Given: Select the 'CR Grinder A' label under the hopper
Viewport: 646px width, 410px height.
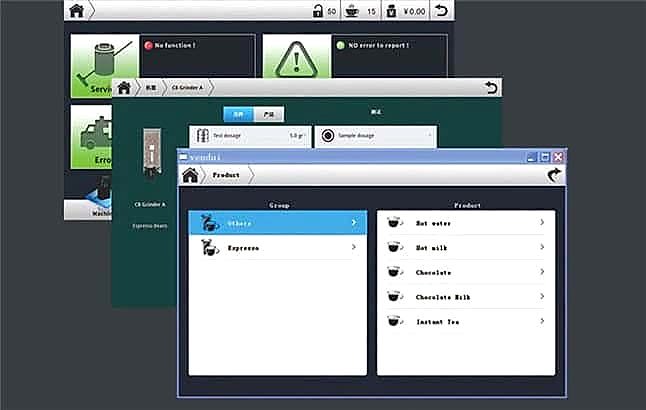Looking at the screenshot, I should pyautogui.click(x=150, y=204).
